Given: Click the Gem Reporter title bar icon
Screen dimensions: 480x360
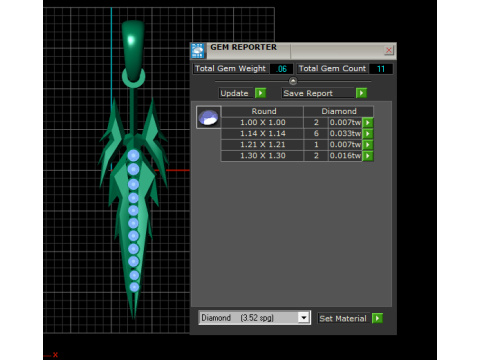Looking at the screenshot, I should 198,51.
